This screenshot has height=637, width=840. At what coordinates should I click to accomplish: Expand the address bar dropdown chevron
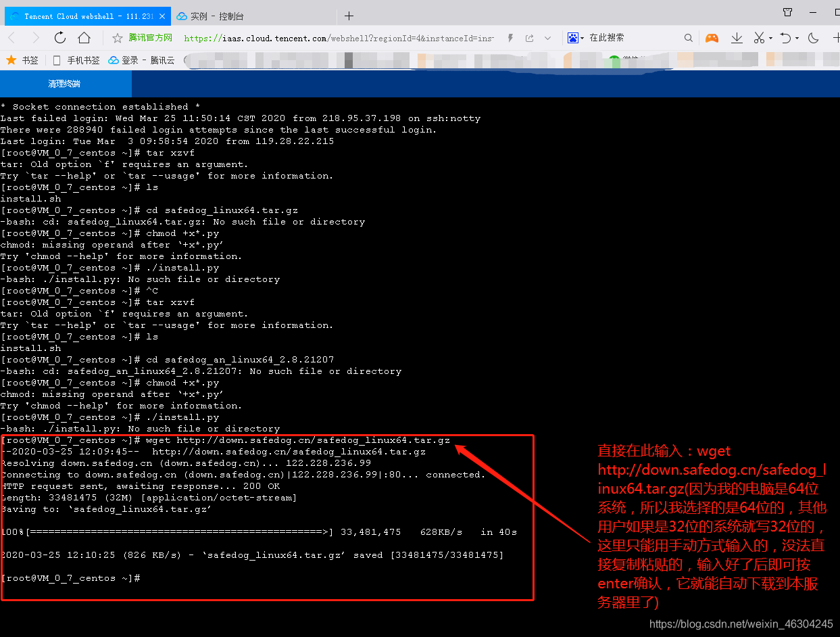click(x=547, y=38)
